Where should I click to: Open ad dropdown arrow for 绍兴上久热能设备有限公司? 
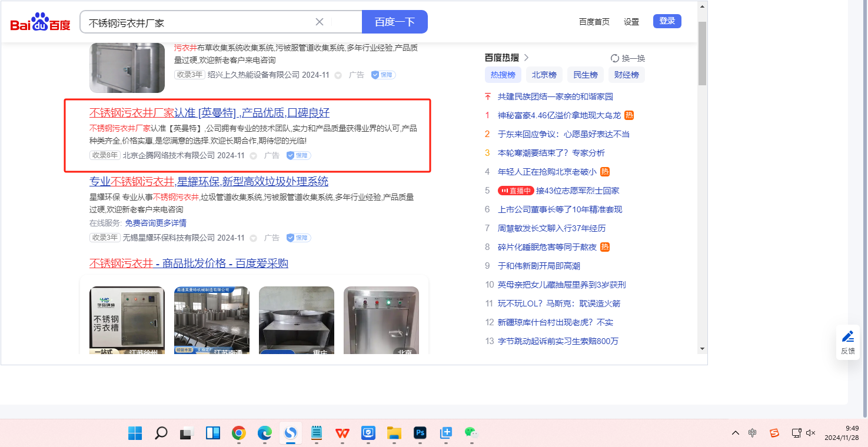[x=338, y=75]
